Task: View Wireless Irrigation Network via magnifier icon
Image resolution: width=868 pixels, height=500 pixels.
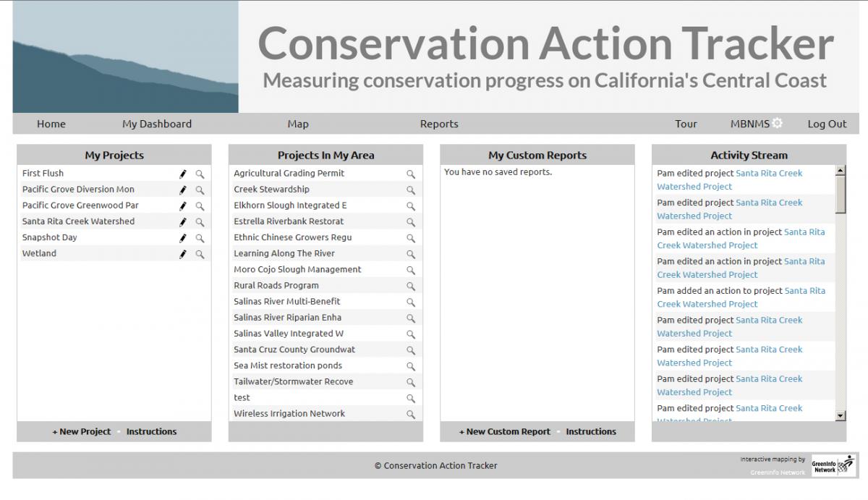Action: point(411,415)
